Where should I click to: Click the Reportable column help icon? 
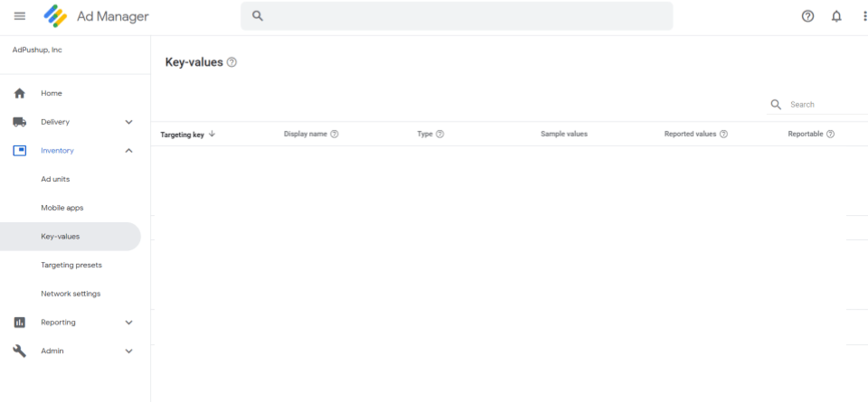tap(830, 134)
